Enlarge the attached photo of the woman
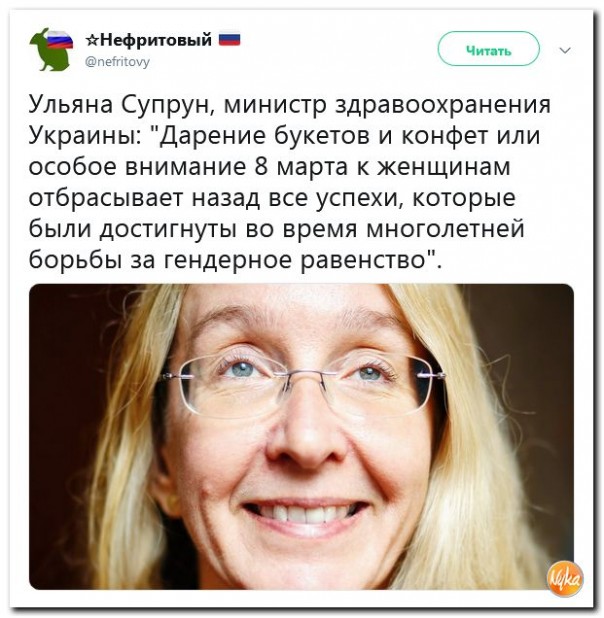Image resolution: width=604 pixels, height=618 pixels. (301, 437)
